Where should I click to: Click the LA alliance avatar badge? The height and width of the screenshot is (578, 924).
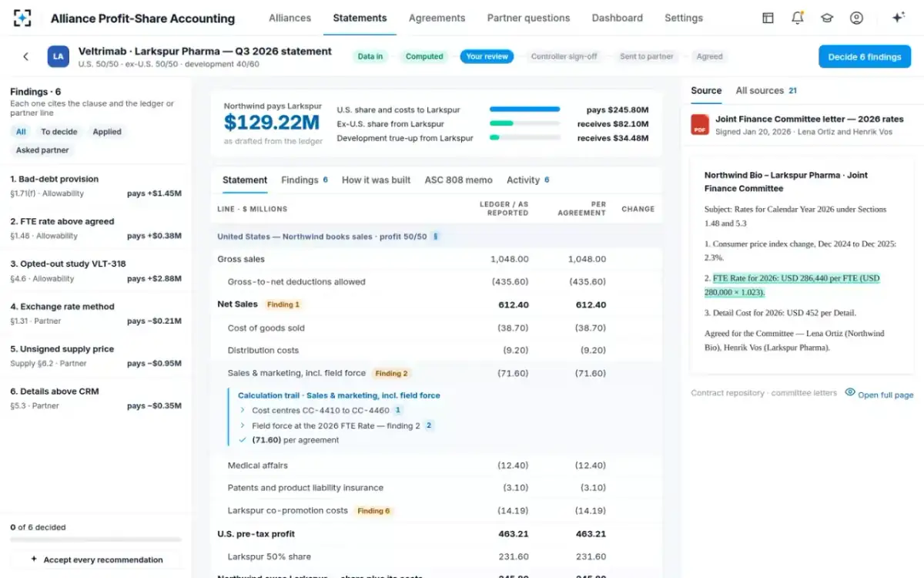[x=58, y=56]
